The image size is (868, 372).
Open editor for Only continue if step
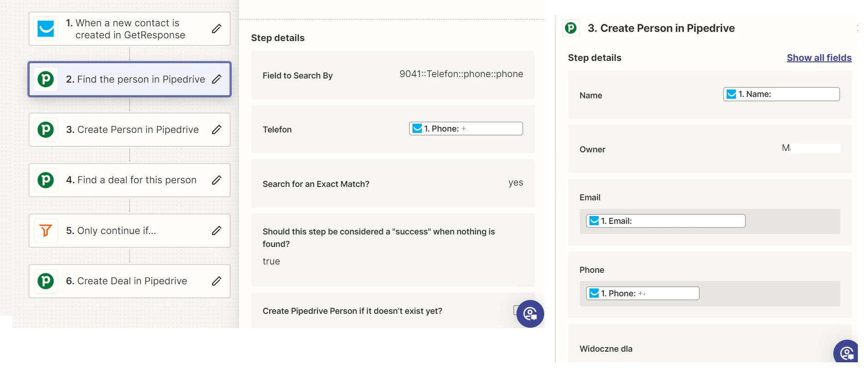coord(217,231)
